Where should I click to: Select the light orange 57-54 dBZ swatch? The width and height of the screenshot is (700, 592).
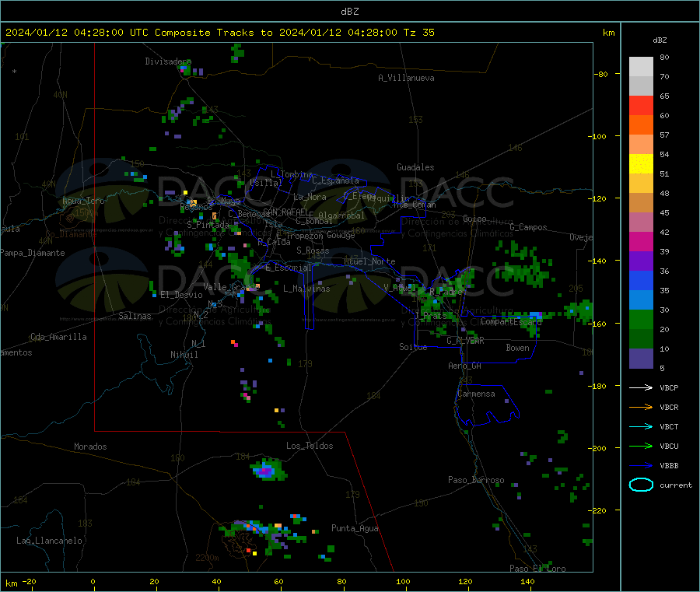pyautogui.click(x=641, y=144)
